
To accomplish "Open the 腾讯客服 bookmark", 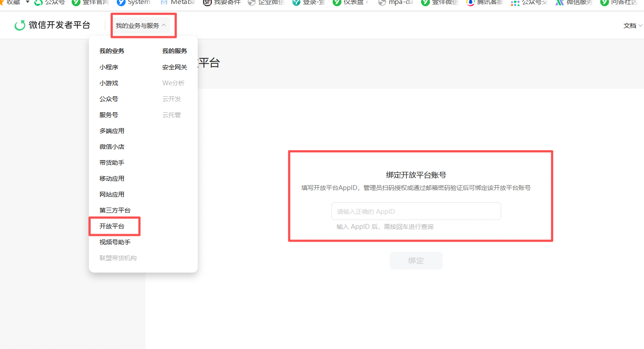I will [x=484, y=2].
